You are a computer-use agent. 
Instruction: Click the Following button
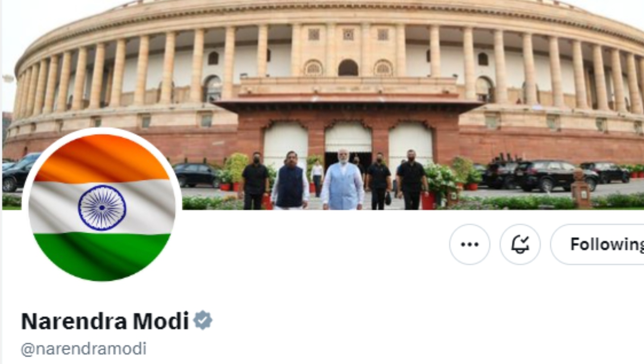[598, 244]
